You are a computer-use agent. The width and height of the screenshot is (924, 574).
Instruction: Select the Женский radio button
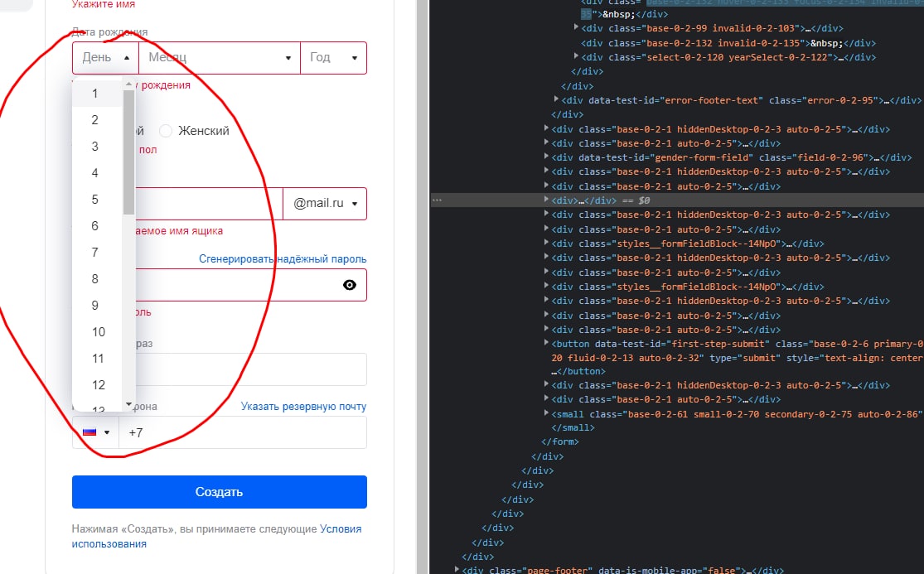pos(166,131)
